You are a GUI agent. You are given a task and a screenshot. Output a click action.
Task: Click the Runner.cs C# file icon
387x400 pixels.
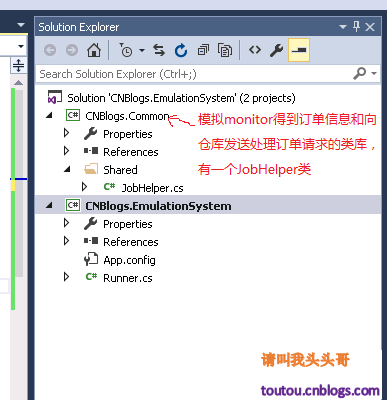point(91,277)
